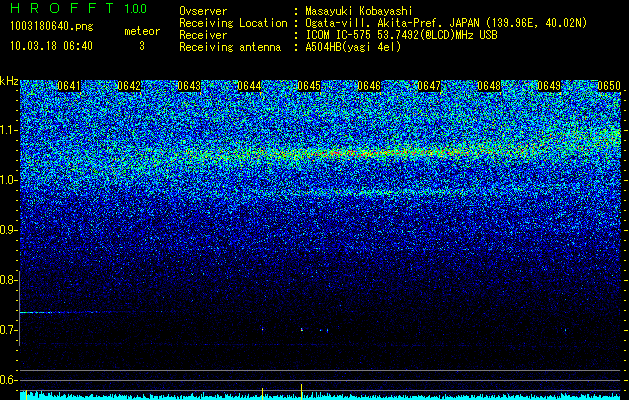Click the faint meteor echo dot below 0649
This screenshot has width=629, height=400.
point(566,330)
